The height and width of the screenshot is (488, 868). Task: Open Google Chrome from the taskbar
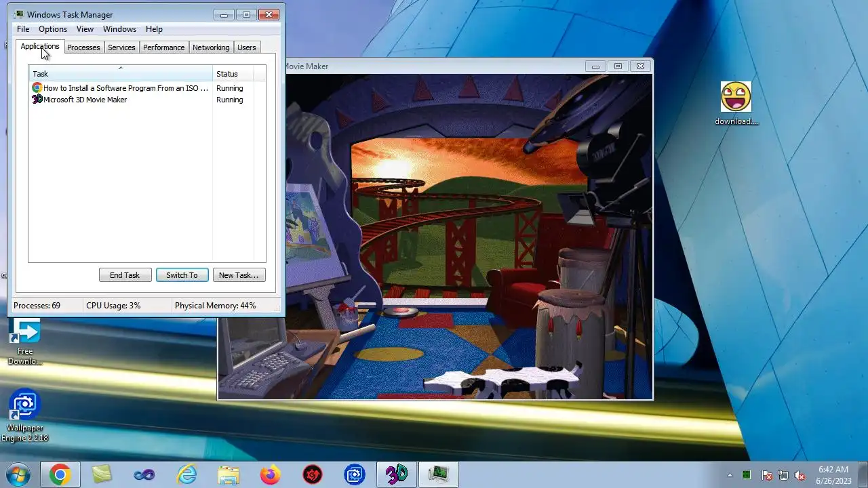point(60,474)
